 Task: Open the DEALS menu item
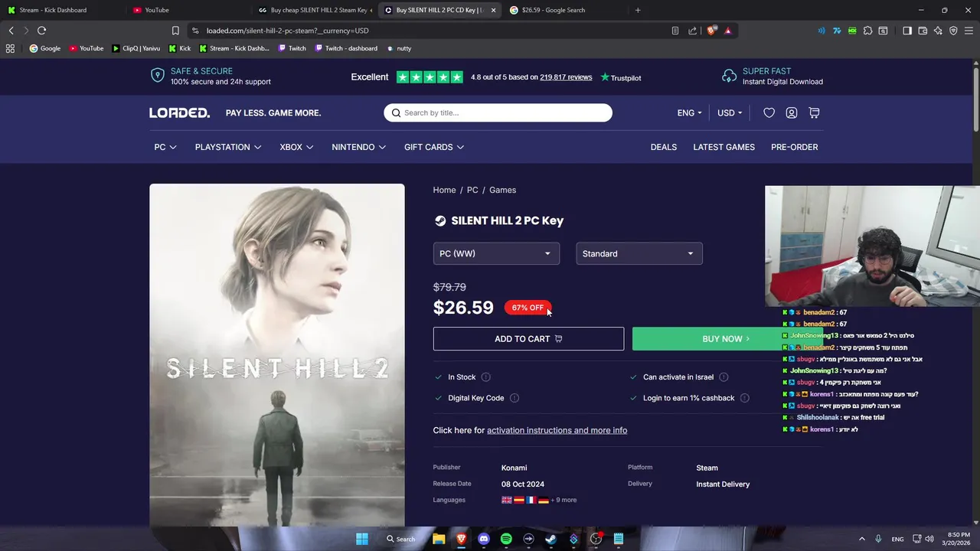(x=664, y=147)
